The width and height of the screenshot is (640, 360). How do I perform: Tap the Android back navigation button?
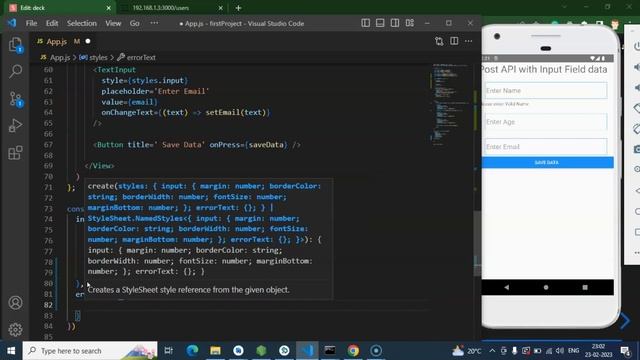click(x=507, y=287)
